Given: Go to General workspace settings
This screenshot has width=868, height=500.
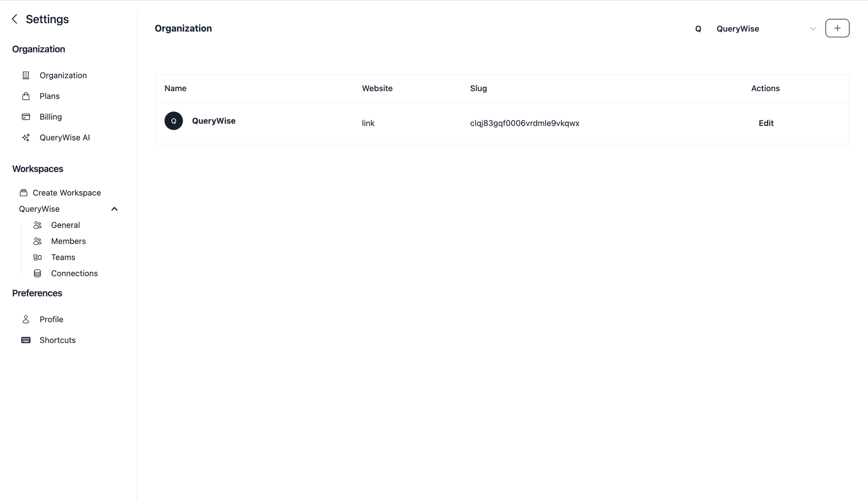Looking at the screenshot, I should point(65,225).
